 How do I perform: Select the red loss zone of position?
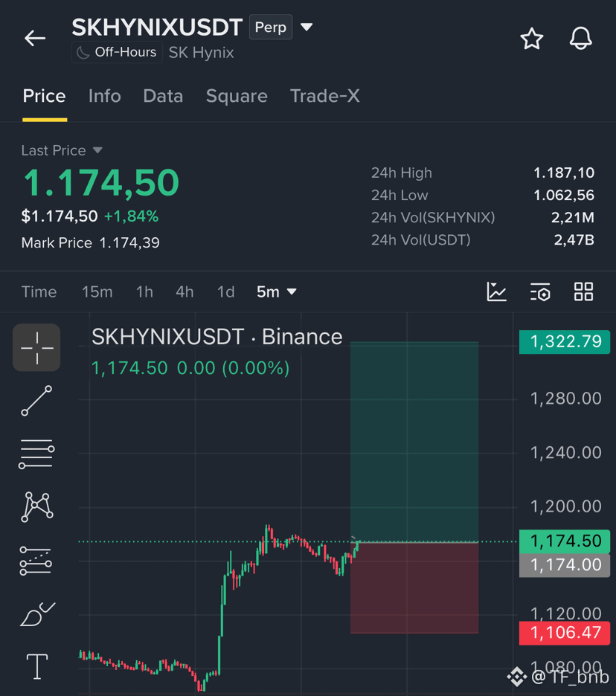(414, 588)
